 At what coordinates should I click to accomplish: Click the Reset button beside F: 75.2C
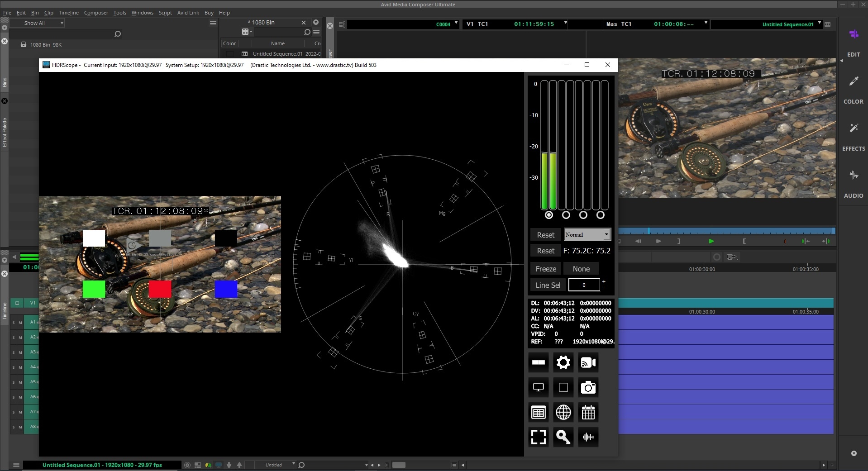(545, 251)
